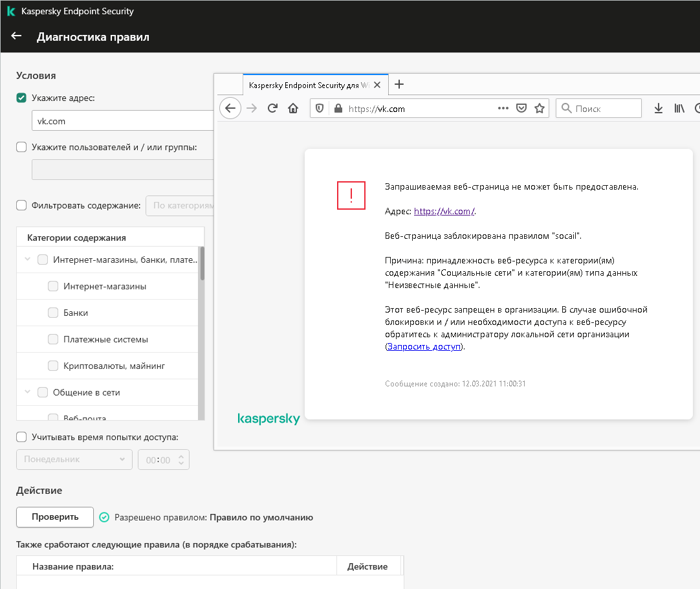Click the Pocket save icon in address bar
The height and width of the screenshot is (589, 700).
pyautogui.click(x=521, y=109)
